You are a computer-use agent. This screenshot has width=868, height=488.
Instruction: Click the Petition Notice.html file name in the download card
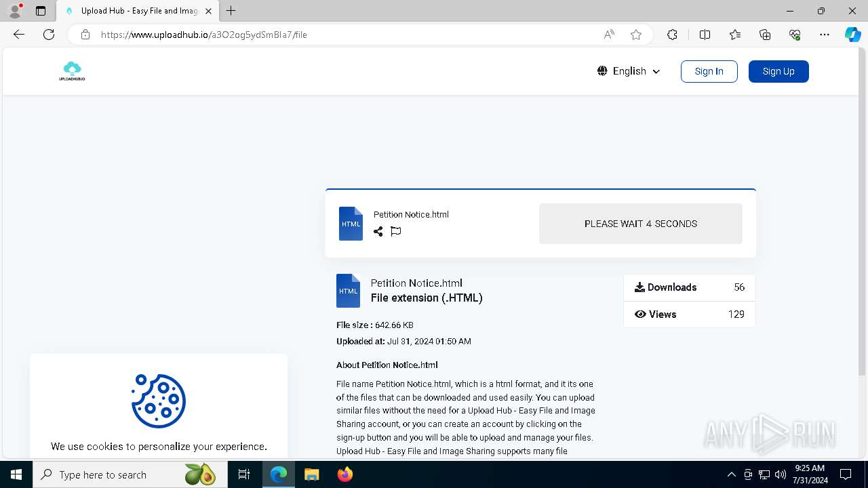(411, 214)
